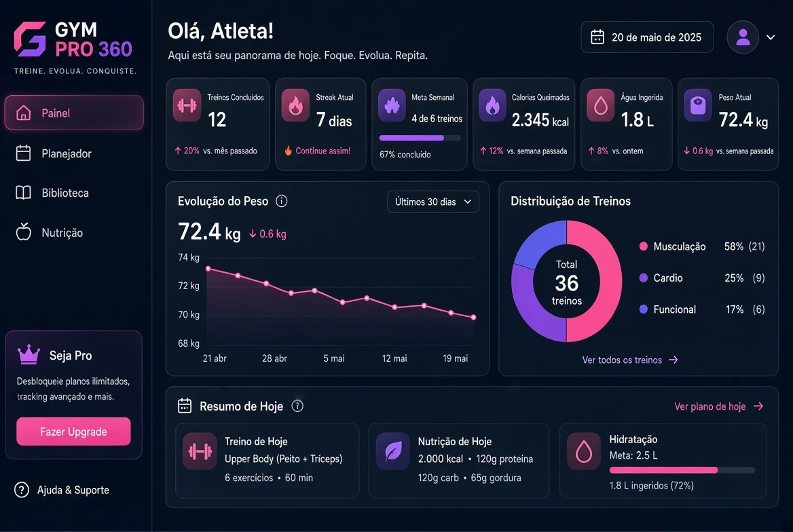Click the Hidratação progress bar

(682, 470)
